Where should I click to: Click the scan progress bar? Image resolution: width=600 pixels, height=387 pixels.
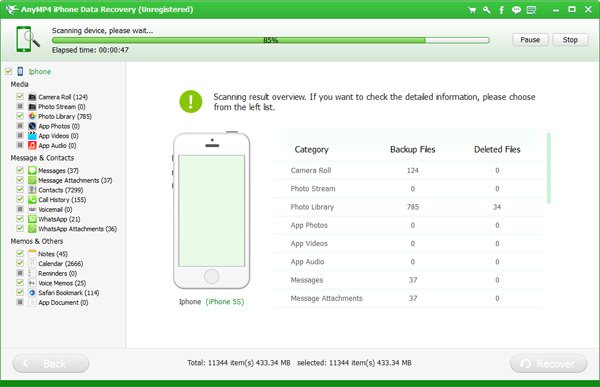pos(271,40)
